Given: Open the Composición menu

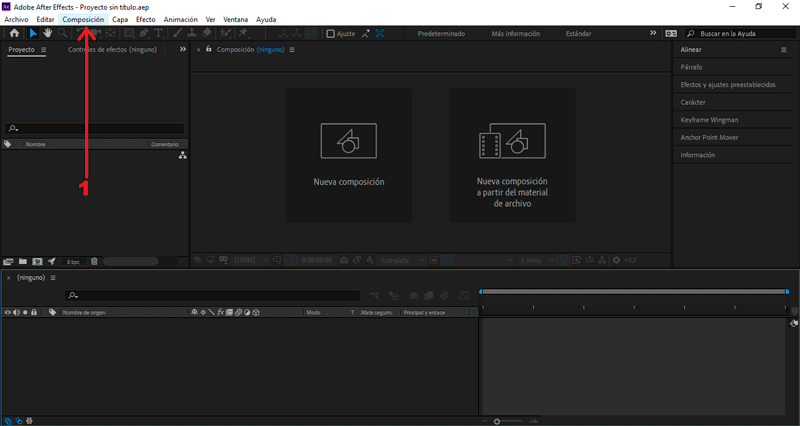Looking at the screenshot, I should tap(83, 19).
